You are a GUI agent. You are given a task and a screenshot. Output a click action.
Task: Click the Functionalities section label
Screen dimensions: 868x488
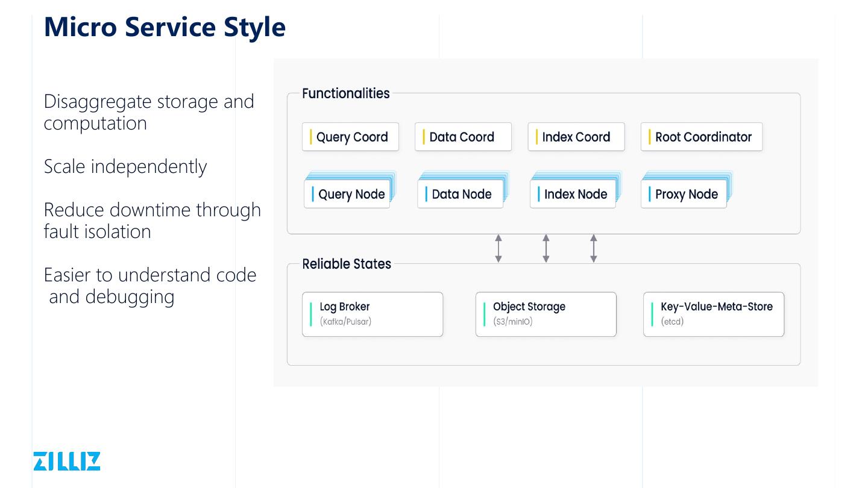[x=346, y=93]
